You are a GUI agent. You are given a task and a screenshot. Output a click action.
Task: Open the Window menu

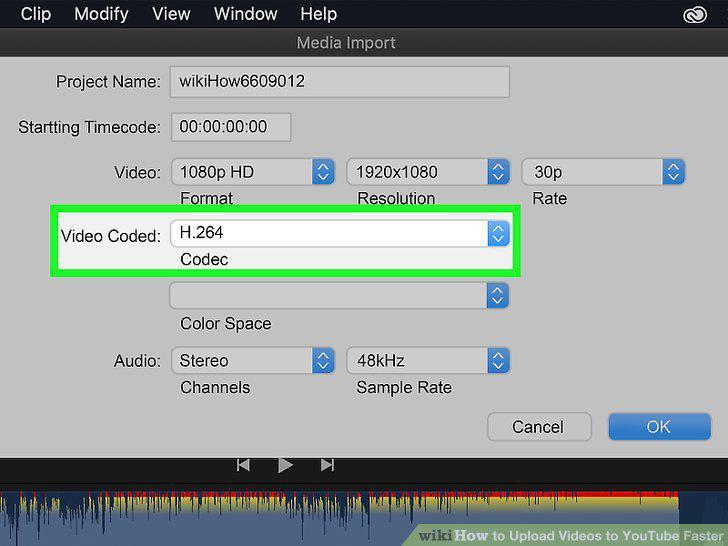coord(246,14)
